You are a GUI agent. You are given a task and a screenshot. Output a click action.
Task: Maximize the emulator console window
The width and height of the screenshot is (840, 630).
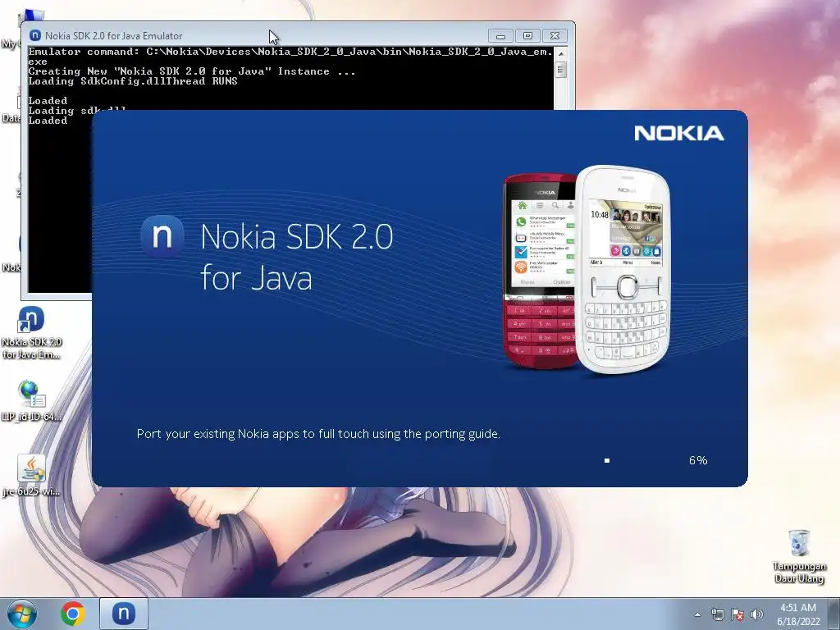coord(527,36)
